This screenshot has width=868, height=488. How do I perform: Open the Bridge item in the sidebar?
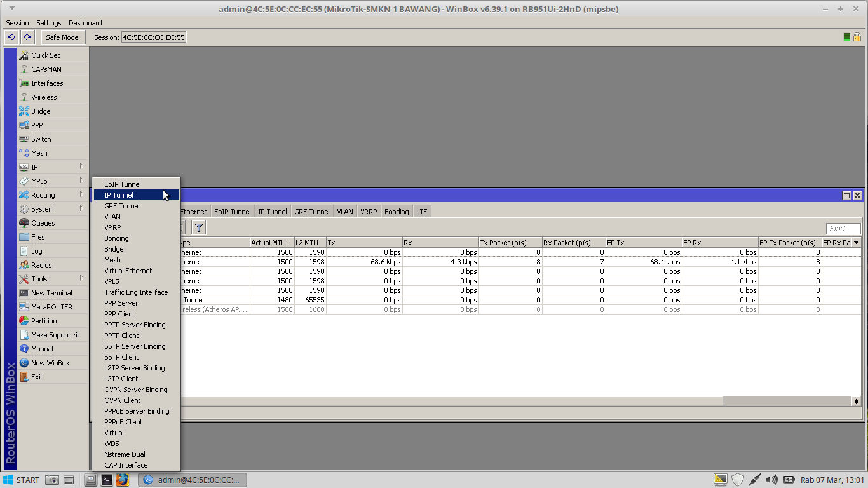(x=53, y=111)
